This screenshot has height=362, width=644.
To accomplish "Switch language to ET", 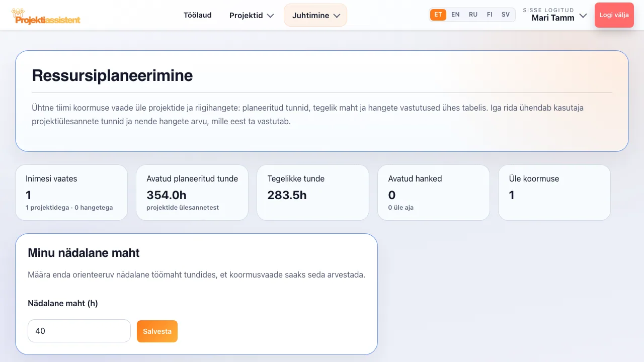I will point(438,15).
